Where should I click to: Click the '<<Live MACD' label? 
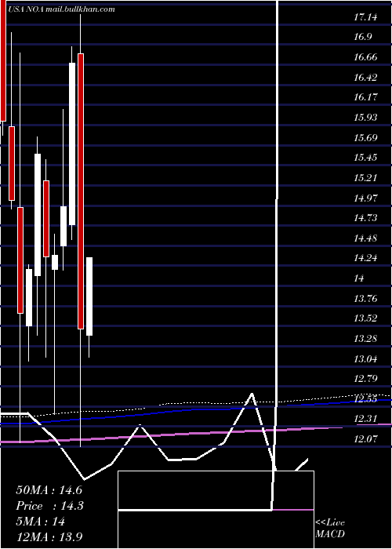330,529
